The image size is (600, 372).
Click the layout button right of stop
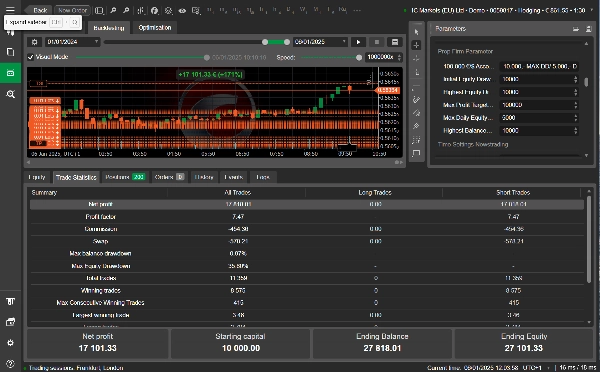(395, 42)
